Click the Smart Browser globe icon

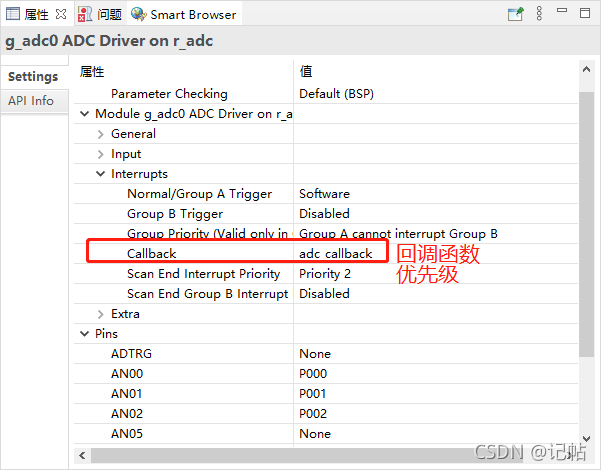(x=138, y=14)
